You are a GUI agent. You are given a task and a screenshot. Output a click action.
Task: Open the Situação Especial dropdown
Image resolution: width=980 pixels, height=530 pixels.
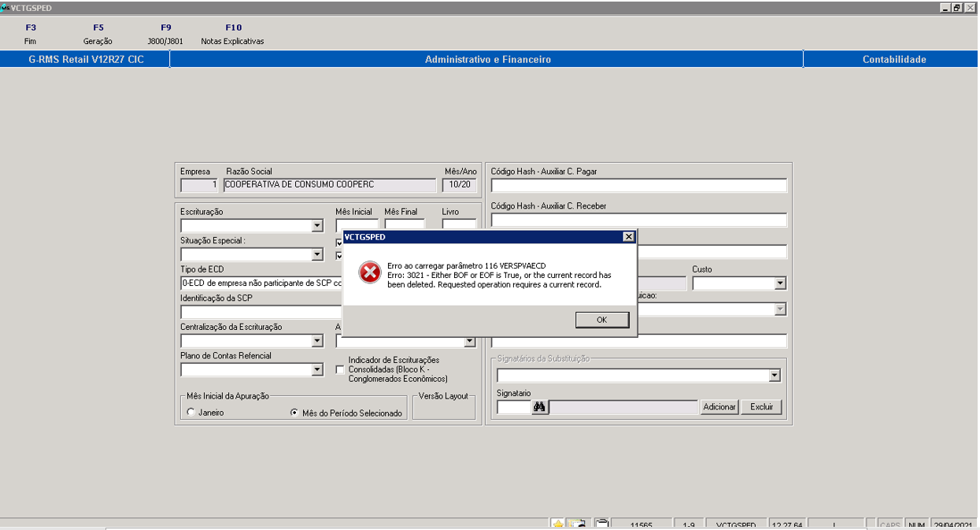pyautogui.click(x=317, y=255)
